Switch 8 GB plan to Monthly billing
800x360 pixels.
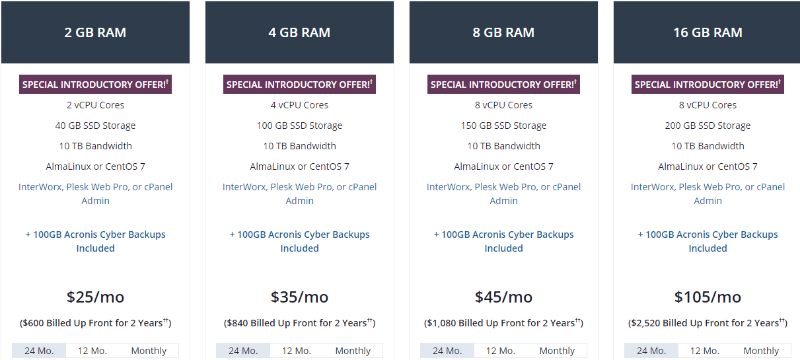point(557,351)
